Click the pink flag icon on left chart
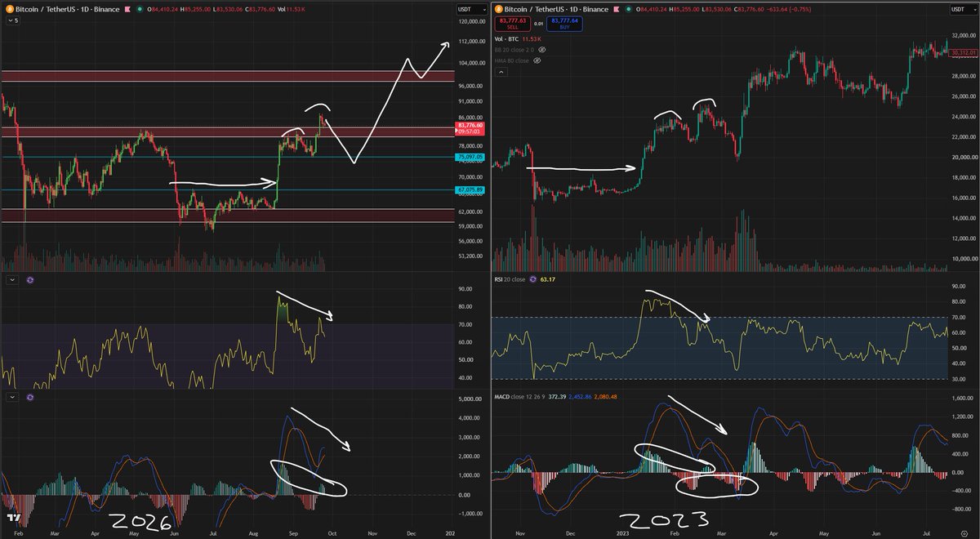The width and height of the screenshot is (980, 539). [x=127, y=9]
